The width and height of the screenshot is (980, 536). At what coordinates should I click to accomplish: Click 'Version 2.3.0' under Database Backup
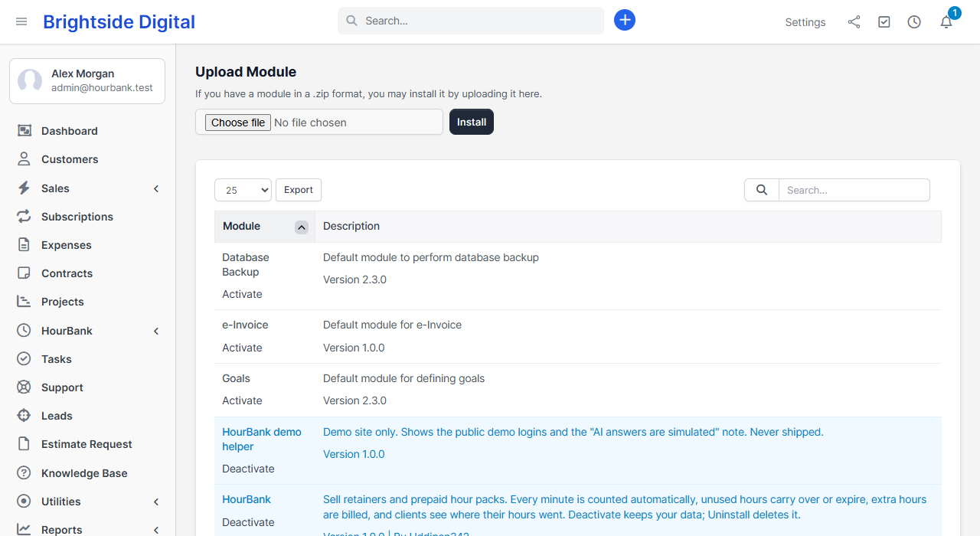click(354, 279)
